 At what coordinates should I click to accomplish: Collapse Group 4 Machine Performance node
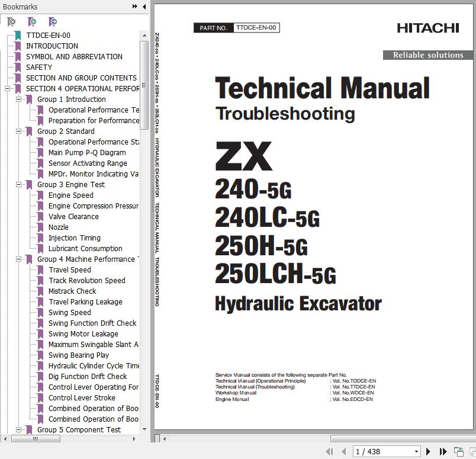18,259
